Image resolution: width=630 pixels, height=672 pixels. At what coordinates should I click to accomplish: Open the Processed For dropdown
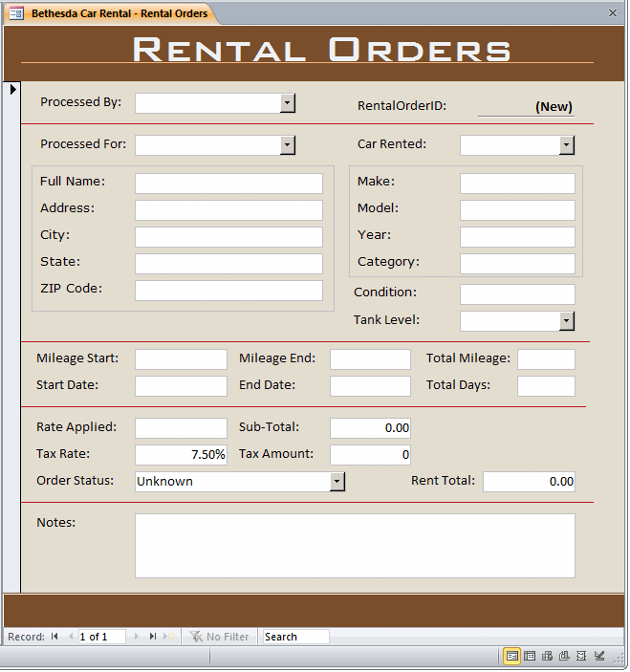point(288,145)
